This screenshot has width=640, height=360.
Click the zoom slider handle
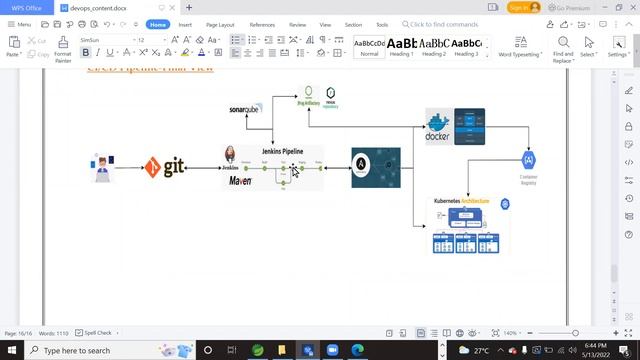tap(575, 333)
